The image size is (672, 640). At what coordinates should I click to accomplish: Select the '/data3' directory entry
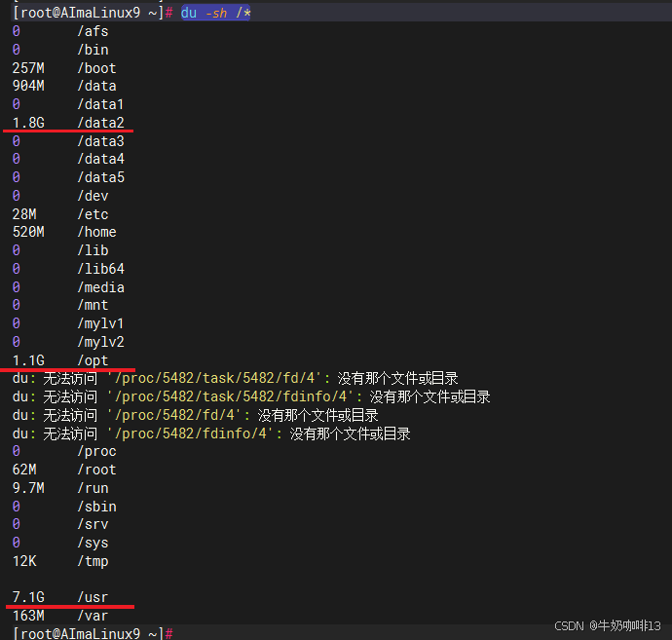pos(100,141)
